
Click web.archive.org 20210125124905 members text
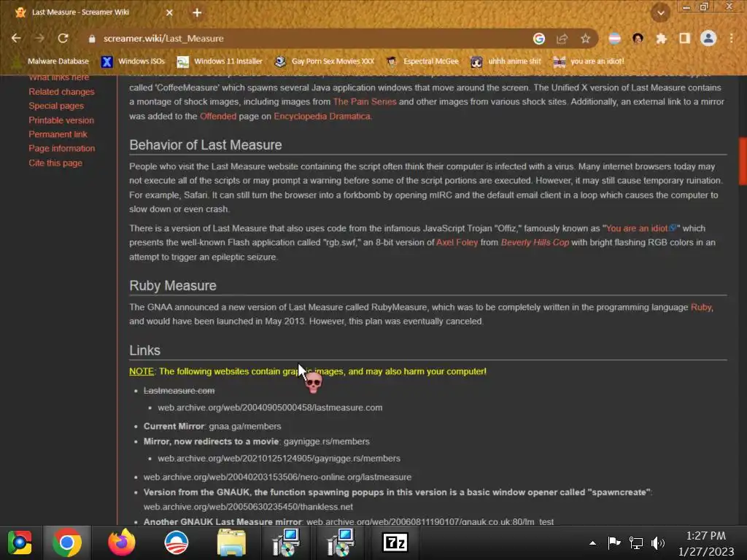[x=279, y=459]
